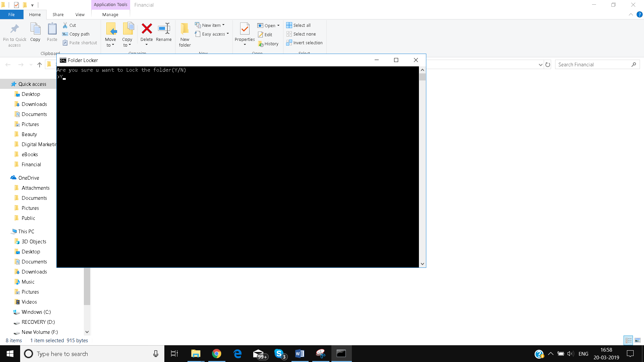Refresh the Financial folder view
This screenshot has width=644, height=362.
coord(548,65)
